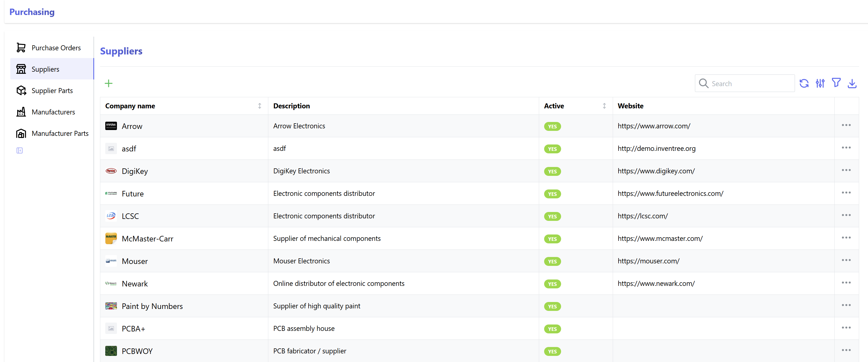Download the table data
The image size is (868, 362).
(852, 83)
